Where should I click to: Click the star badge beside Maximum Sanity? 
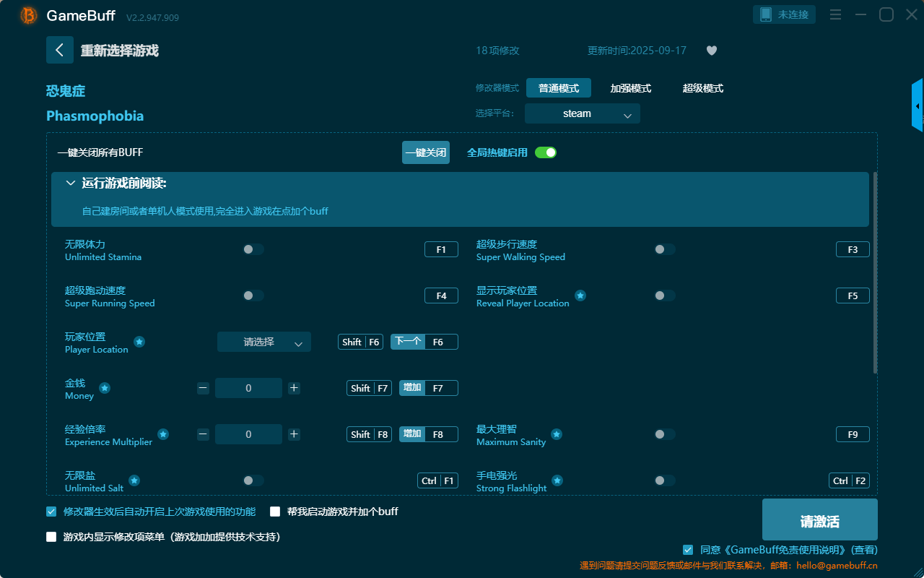point(557,434)
